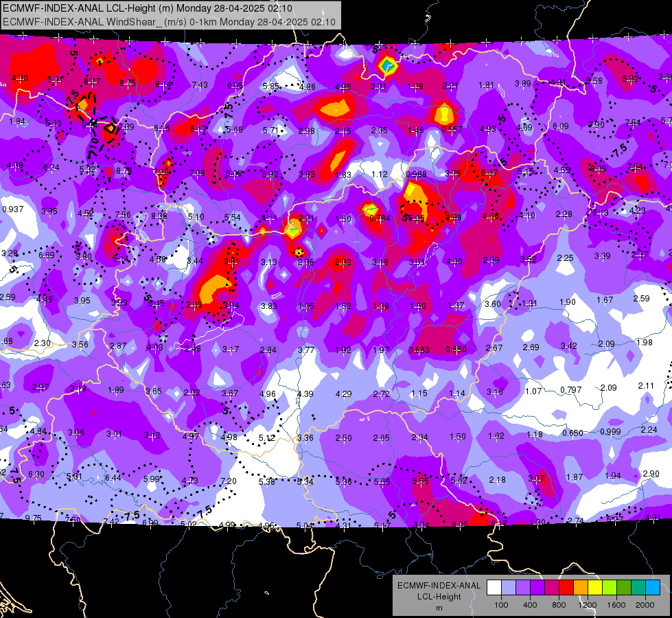Click the wind shear value '5.99'

152,479
